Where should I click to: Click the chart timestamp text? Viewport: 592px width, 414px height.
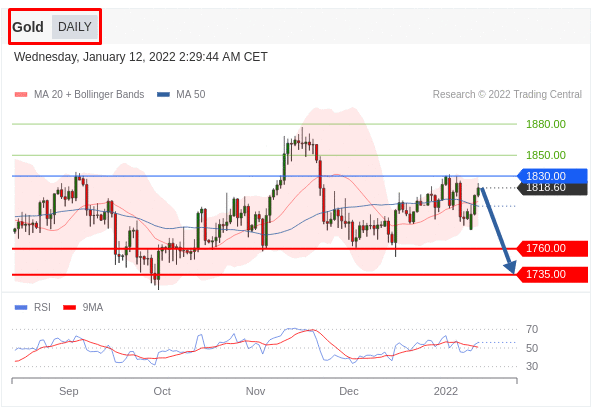tap(141, 57)
